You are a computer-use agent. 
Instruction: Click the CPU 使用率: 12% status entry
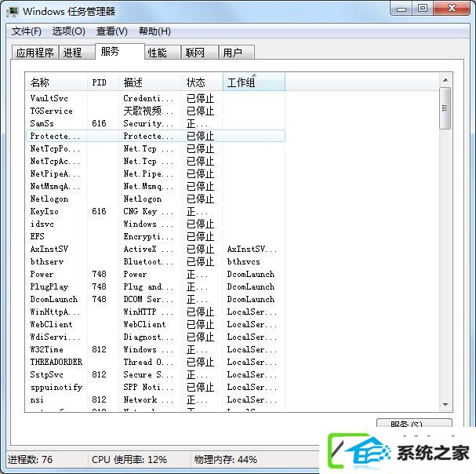(x=129, y=459)
